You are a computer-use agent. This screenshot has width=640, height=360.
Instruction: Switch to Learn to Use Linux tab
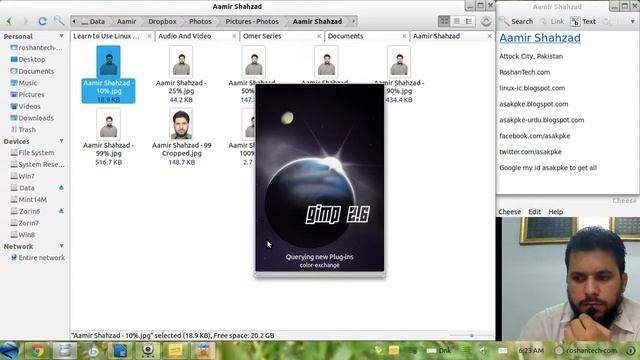(x=107, y=36)
